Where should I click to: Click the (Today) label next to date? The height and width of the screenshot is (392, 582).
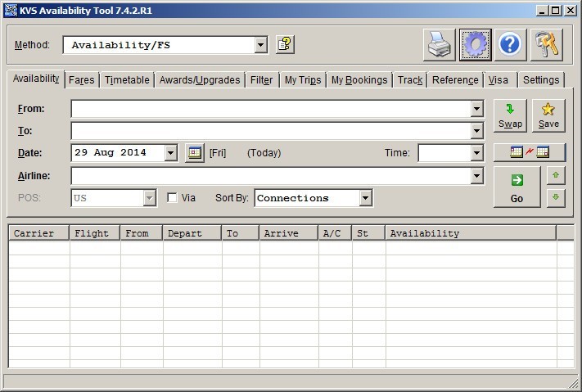264,153
